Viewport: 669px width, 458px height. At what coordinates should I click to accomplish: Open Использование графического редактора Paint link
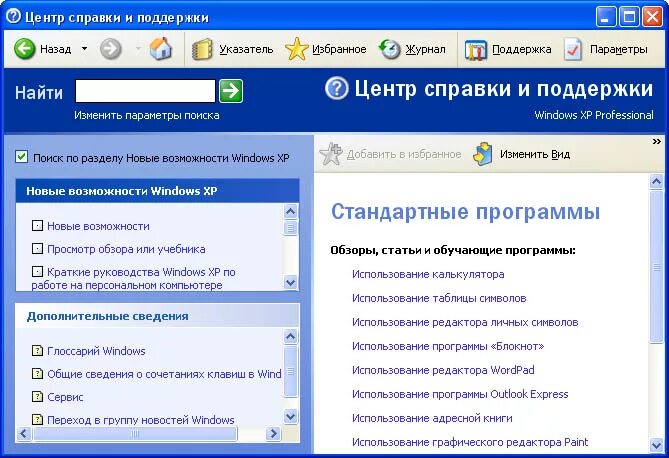(x=470, y=442)
